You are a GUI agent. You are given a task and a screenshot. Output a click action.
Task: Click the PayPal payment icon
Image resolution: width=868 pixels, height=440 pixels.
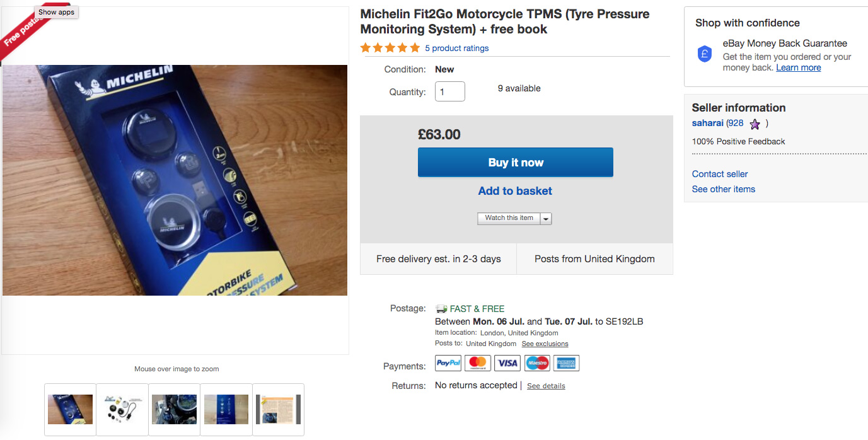pos(448,363)
